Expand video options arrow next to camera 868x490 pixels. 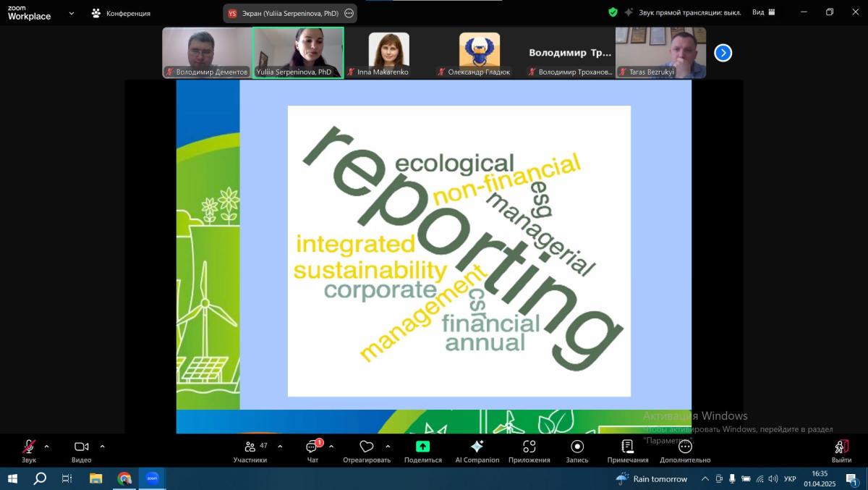click(x=102, y=446)
